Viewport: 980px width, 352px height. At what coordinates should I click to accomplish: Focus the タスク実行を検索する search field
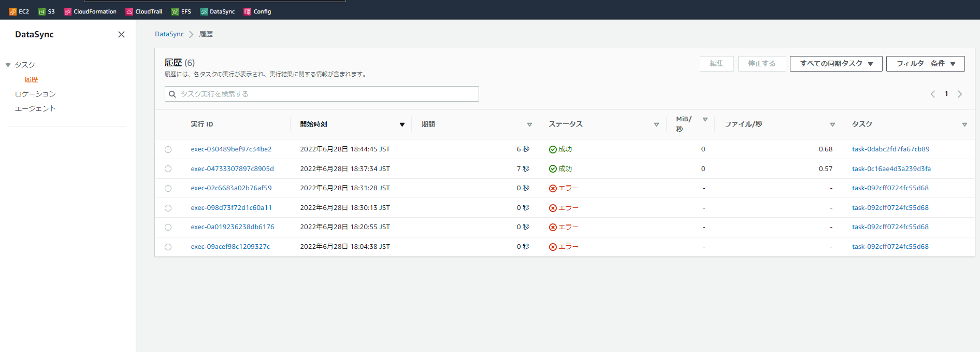point(322,94)
